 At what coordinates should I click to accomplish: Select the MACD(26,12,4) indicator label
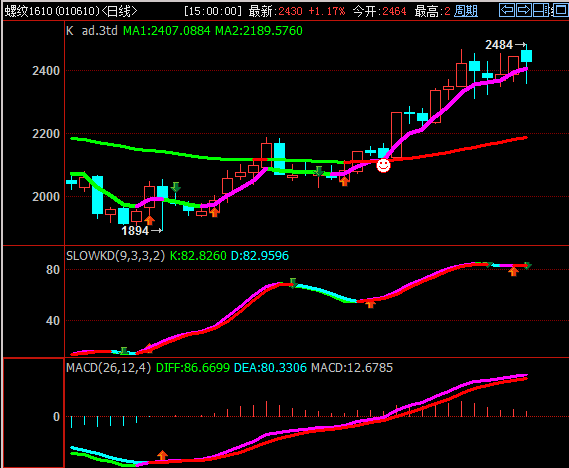click(109, 368)
